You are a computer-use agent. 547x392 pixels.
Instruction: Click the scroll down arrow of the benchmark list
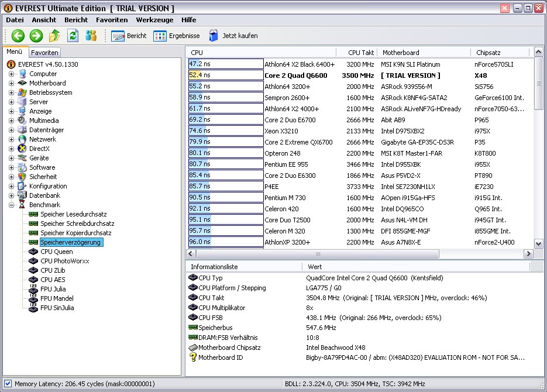tap(538, 244)
